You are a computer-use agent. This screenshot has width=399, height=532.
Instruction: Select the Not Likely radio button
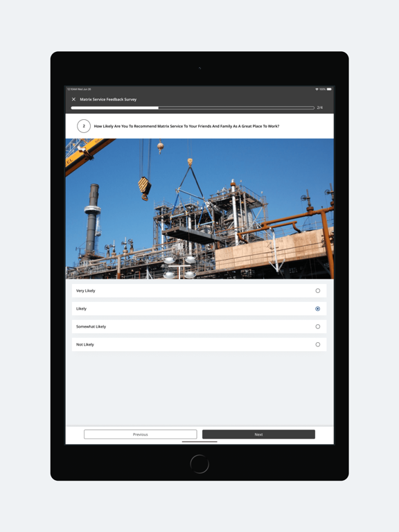317,345
